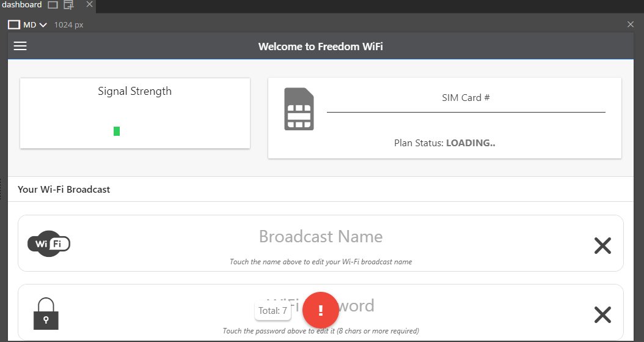Click the split view icon next to dashboard tab
The height and width of the screenshot is (342, 644).
click(x=53, y=5)
